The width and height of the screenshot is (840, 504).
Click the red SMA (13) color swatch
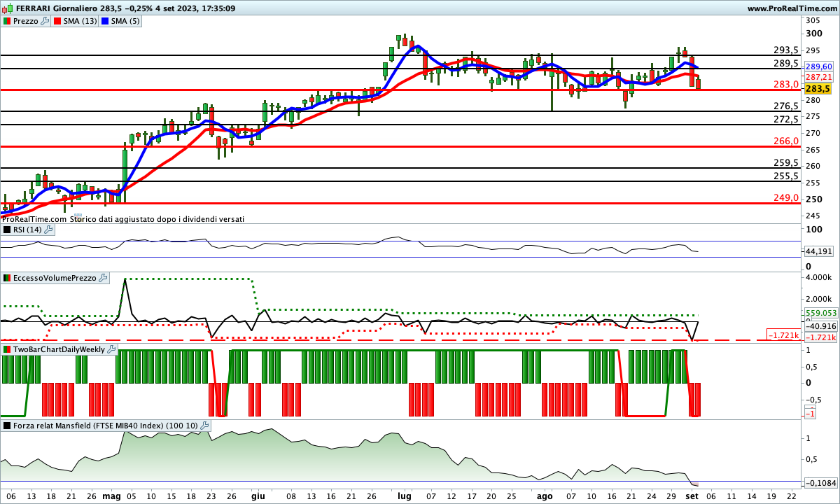(x=57, y=21)
